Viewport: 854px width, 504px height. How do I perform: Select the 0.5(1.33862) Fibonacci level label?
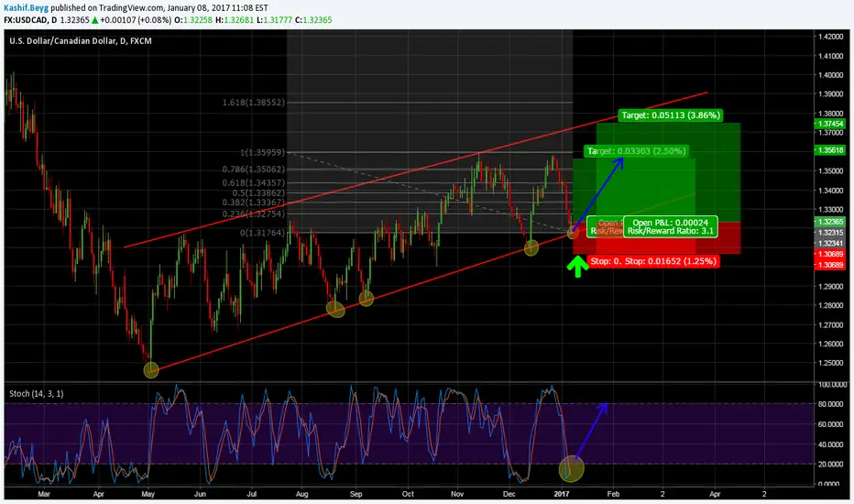click(258, 192)
